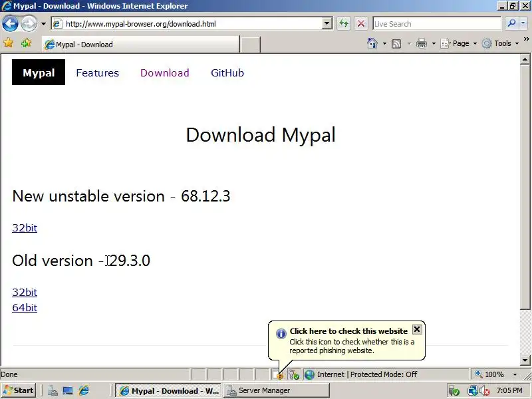Run search with the magnifier icon
The width and height of the screenshot is (532, 399).
point(511,23)
